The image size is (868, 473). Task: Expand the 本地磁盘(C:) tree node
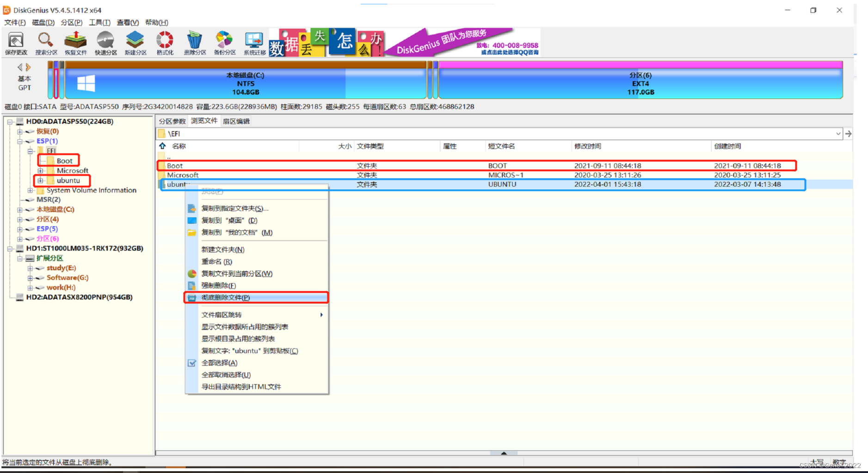click(20, 209)
